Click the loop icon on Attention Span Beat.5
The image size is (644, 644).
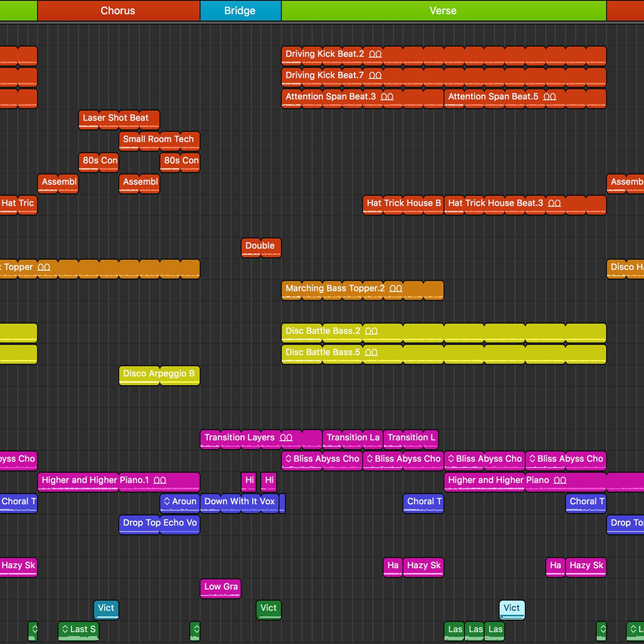[x=550, y=97]
